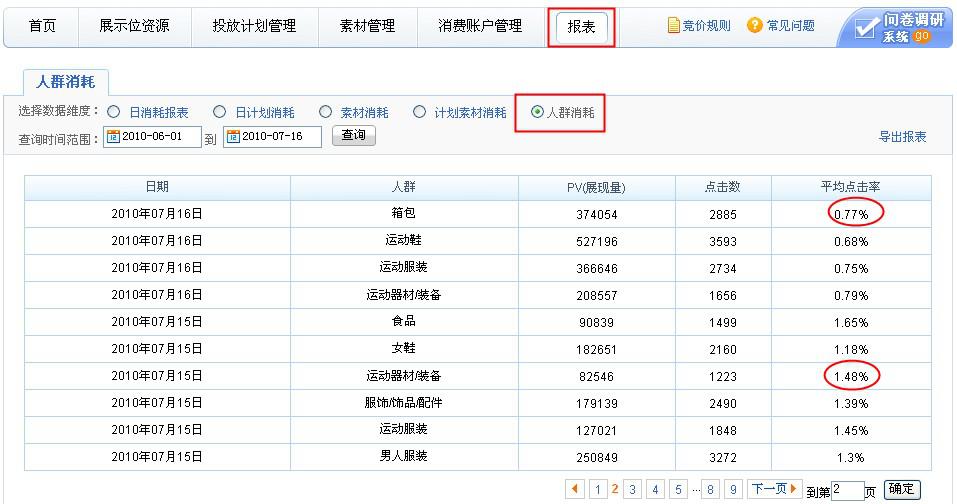
Task: Open the 竞价规则 link
Action: point(706,26)
